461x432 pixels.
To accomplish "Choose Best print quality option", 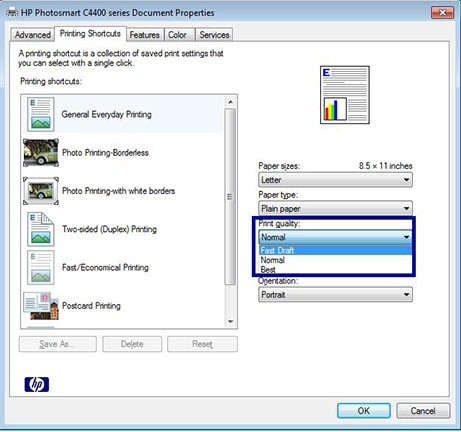I will [x=335, y=269].
